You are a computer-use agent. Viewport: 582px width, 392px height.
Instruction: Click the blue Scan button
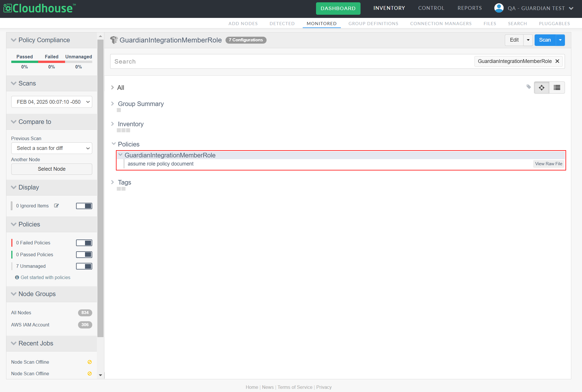tap(545, 40)
